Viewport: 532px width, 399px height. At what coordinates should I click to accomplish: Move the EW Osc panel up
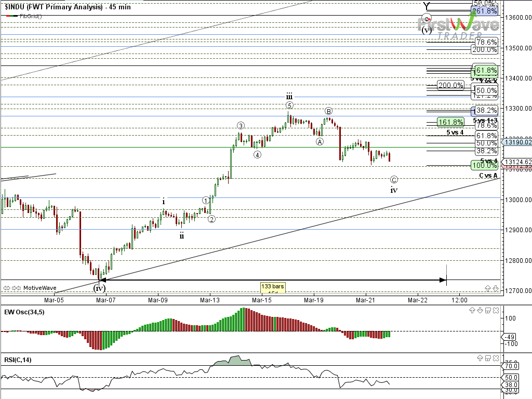pyautogui.click(x=472, y=311)
